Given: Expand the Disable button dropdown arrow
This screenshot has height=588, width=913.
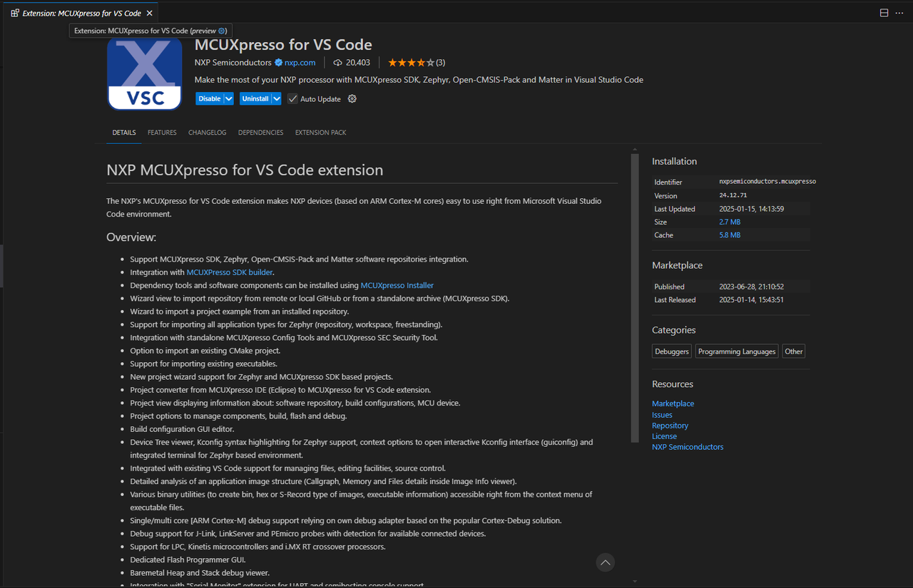Looking at the screenshot, I should point(229,99).
